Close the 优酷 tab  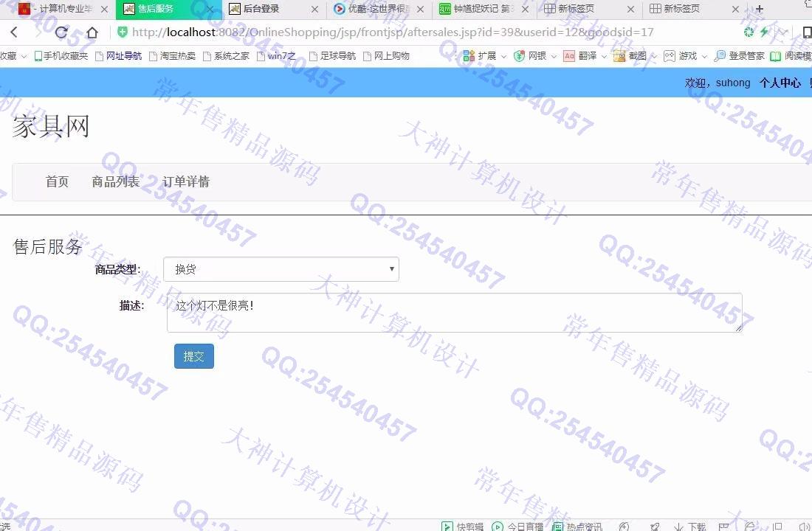tap(420, 10)
